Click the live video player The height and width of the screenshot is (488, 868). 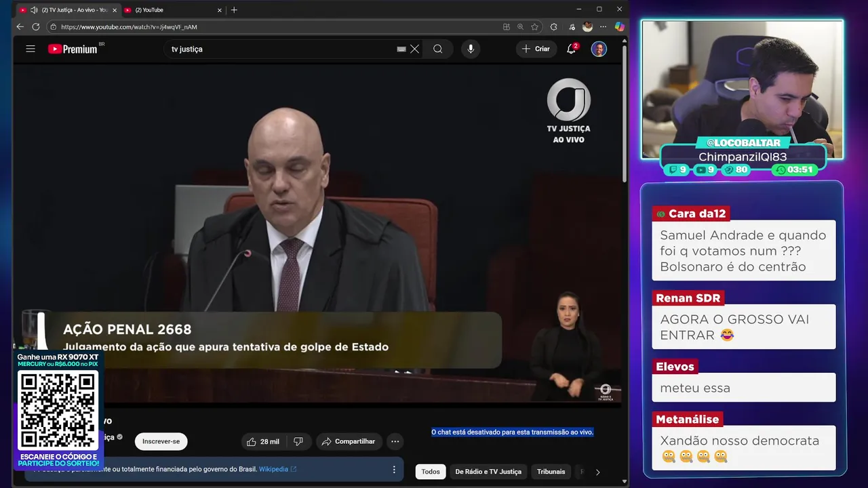click(x=317, y=234)
